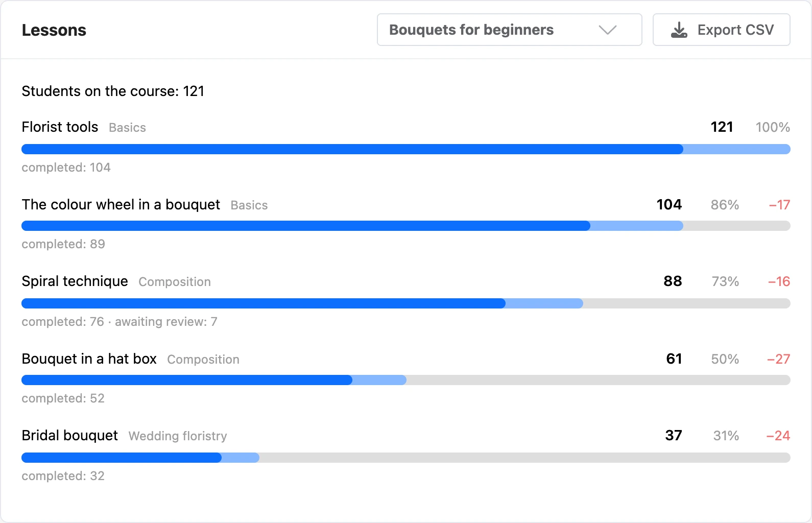This screenshot has height=523, width=812.
Task: Click the Basics tag next to Florist tools
Action: (x=128, y=127)
